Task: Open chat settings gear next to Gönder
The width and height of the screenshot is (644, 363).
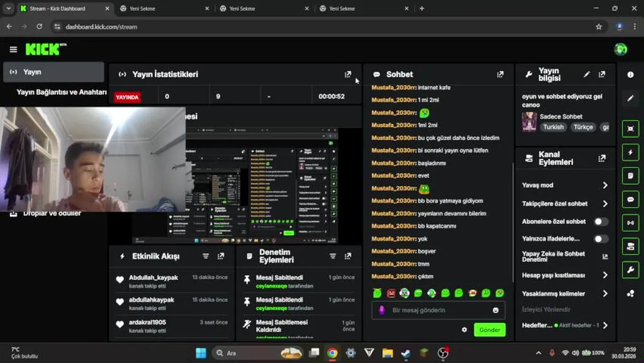Action: point(464,330)
